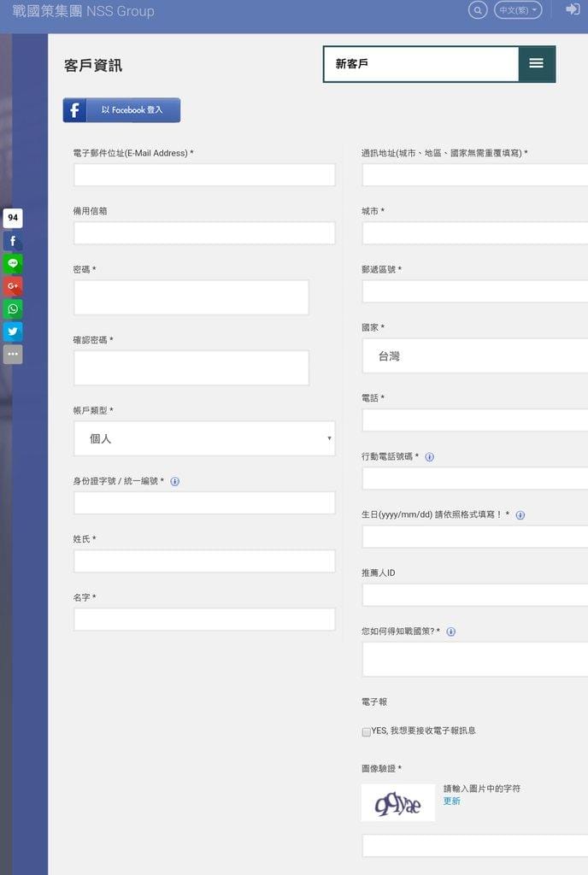
Task: Click info icon next to 生日 label
Action: coord(520,515)
